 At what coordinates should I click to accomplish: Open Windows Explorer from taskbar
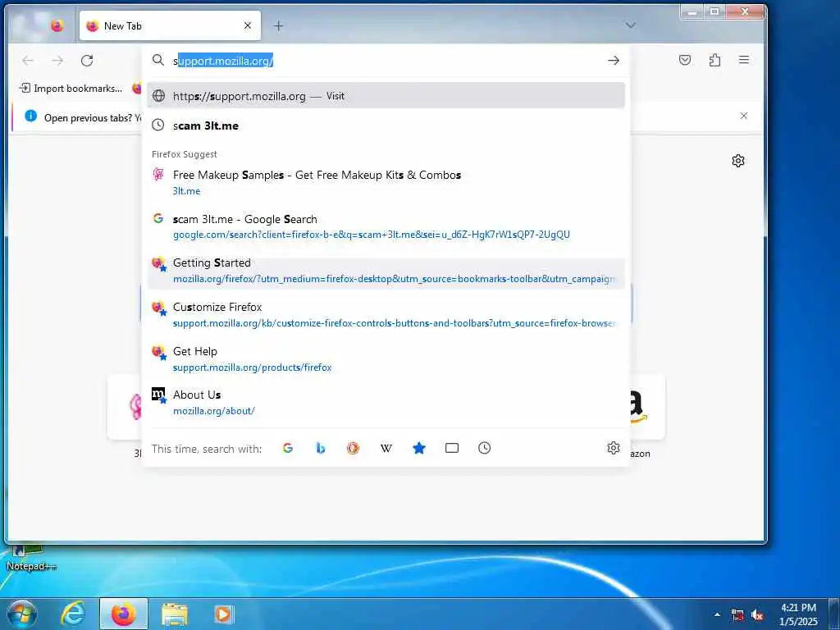point(175,614)
